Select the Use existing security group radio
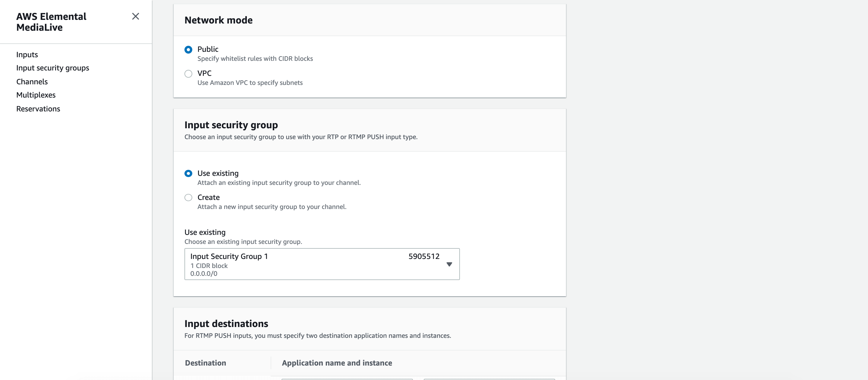The width and height of the screenshot is (868, 380). click(188, 173)
